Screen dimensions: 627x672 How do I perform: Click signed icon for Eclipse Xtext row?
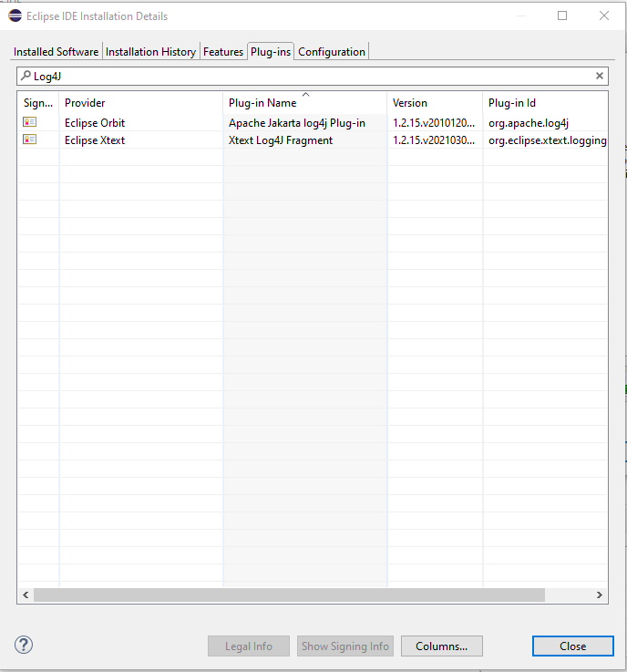(29, 140)
